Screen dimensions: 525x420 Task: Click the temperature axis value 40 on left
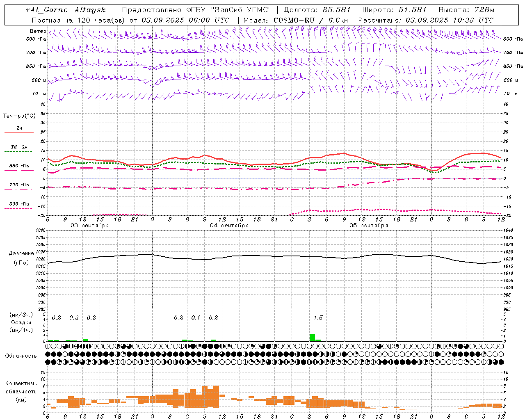pos(43,104)
